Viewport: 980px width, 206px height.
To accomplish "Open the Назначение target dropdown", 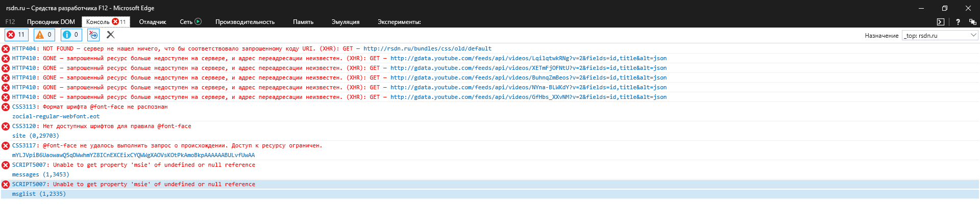I will [x=940, y=35].
